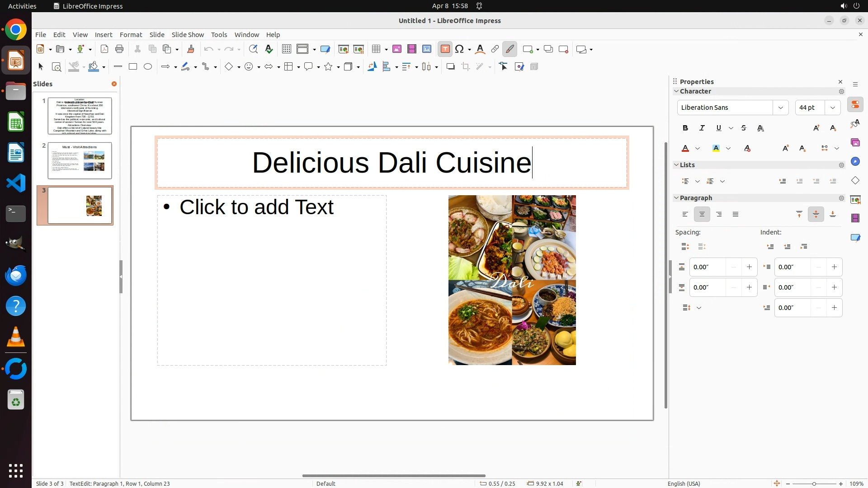Open the 44 pt font size dropdown
The height and width of the screenshot is (488, 868).
pos(832,108)
